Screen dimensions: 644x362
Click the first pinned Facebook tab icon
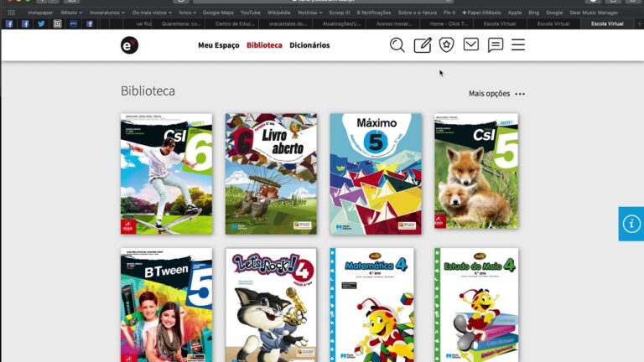pyautogui.click(x=9, y=23)
